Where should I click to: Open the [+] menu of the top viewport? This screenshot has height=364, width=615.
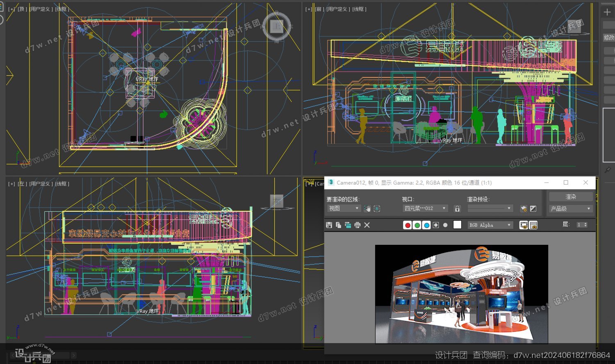(x=11, y=9)
